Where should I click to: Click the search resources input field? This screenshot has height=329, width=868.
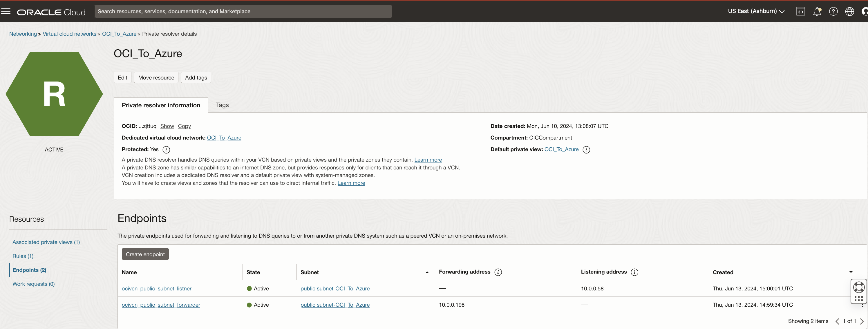[243, 10]
